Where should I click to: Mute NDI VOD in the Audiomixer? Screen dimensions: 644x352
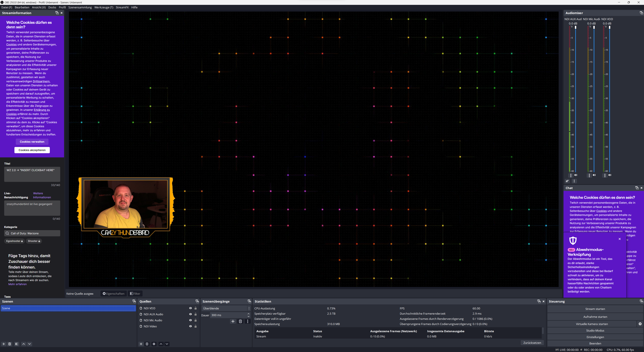[x=610, y=175]
